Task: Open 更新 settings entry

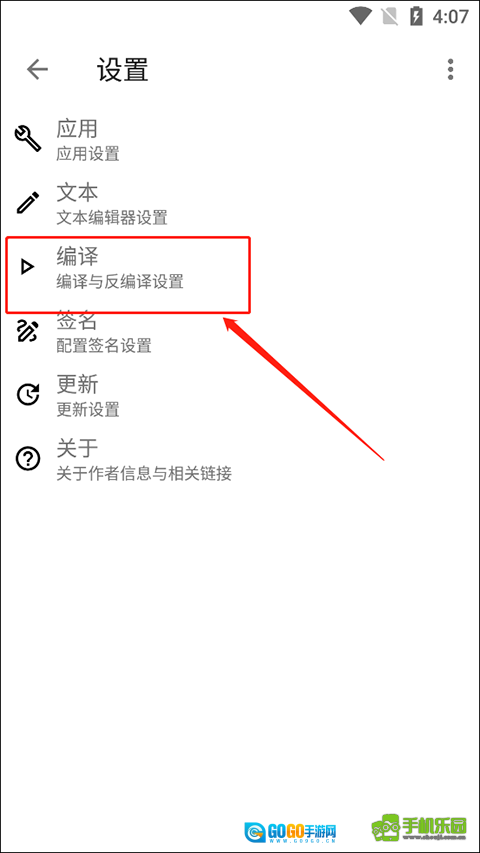Action: tap(240, 395)
